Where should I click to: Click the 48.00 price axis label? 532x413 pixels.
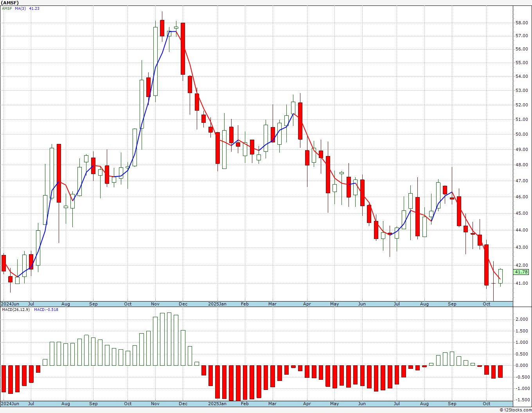(522, 165)
